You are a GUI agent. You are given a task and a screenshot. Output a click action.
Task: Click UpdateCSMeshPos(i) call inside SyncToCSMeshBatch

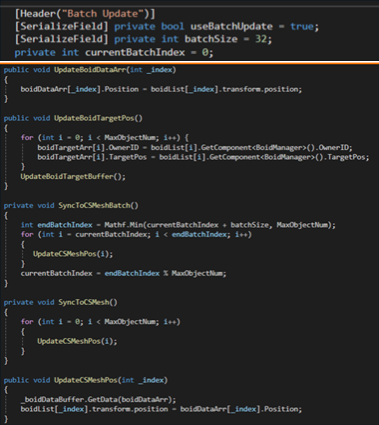(73, 254)
